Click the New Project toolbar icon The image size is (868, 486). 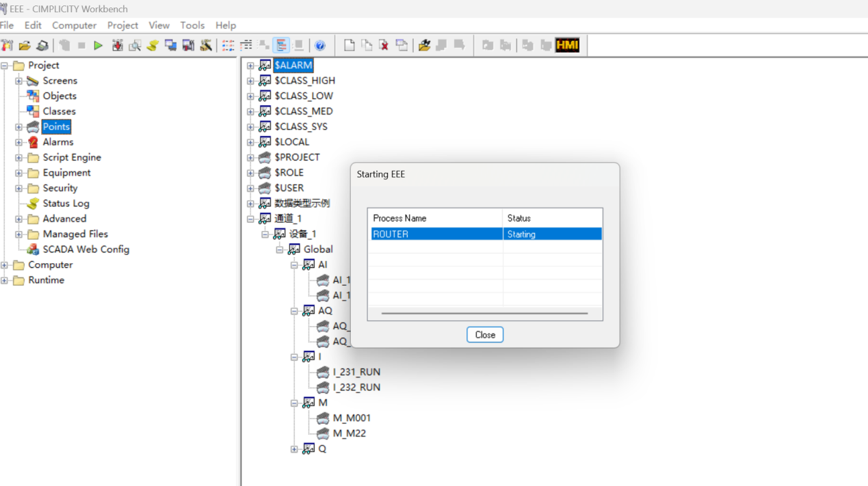click(7, 46)
